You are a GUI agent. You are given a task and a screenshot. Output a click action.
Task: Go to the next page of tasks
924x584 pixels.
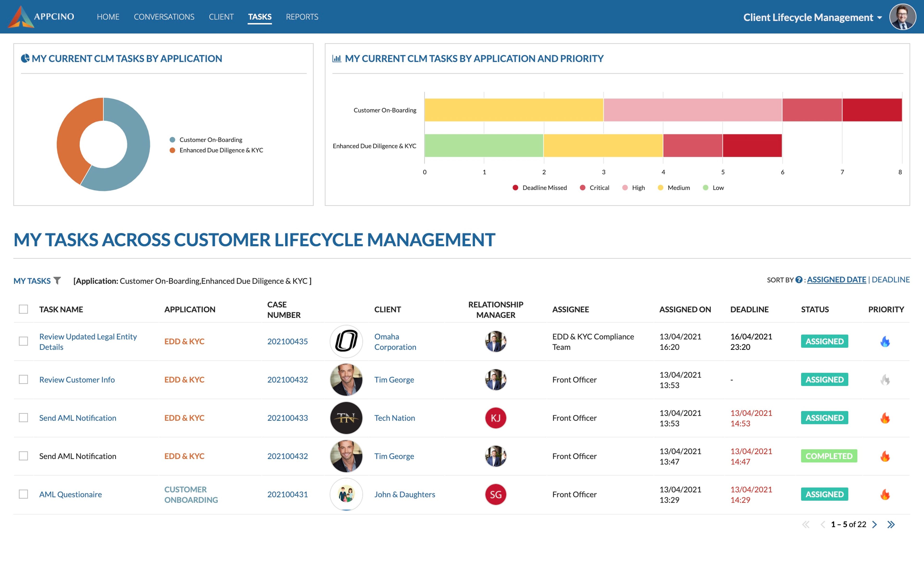(874, 524)
